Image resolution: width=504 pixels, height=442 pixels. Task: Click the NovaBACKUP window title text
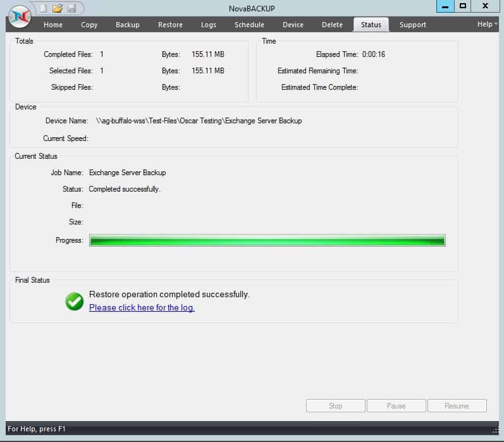(252, 9)
